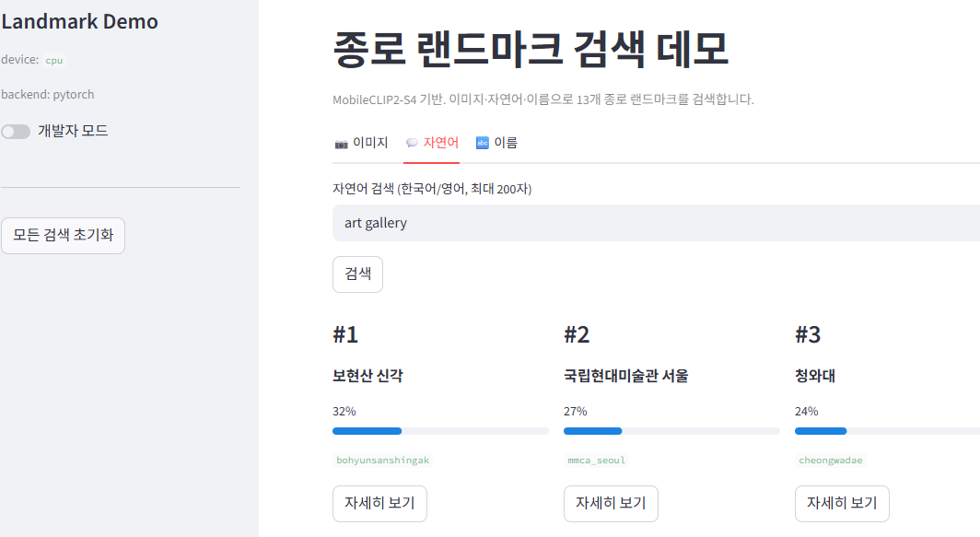Open the 이름 search tab

(496, 143)
